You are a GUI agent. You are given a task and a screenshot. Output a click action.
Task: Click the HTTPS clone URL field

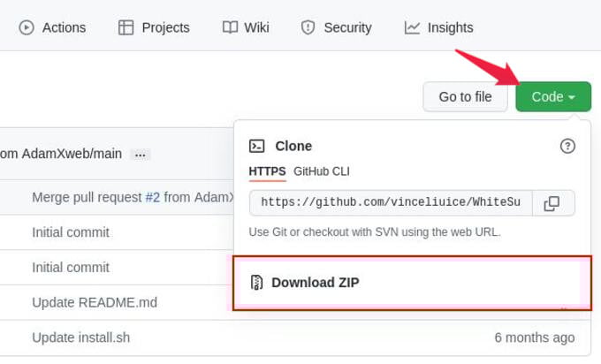[x=391, y=202]
